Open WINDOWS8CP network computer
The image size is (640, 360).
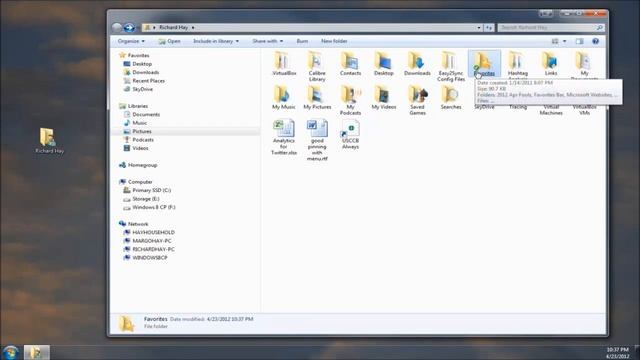pyautogui.click(x=145, y=258)
